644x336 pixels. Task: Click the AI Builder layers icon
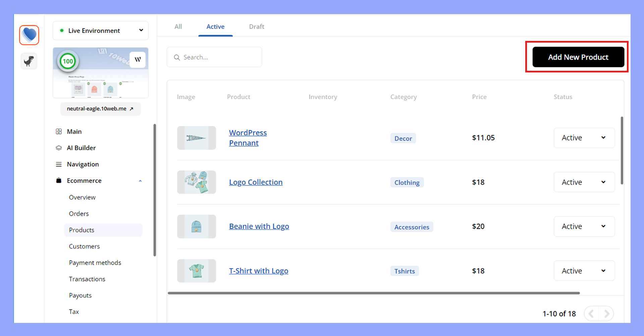point(59,148)
